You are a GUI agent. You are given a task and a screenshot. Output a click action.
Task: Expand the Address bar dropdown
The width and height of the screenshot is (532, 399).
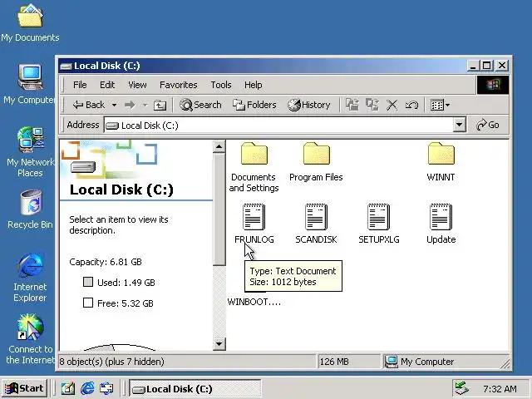(459, 126)
